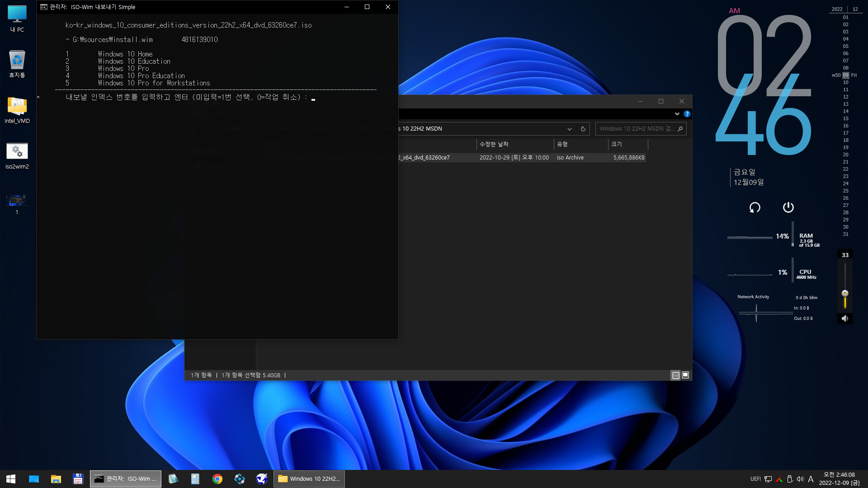
Task: Select day 15 in the calendar widget
Action: (x=845, y=118)
